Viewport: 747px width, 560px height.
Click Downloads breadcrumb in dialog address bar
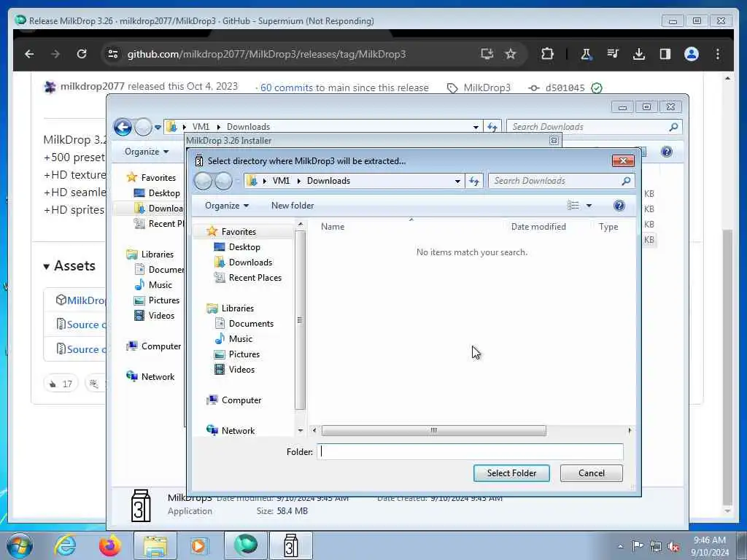tap(328, 181)
